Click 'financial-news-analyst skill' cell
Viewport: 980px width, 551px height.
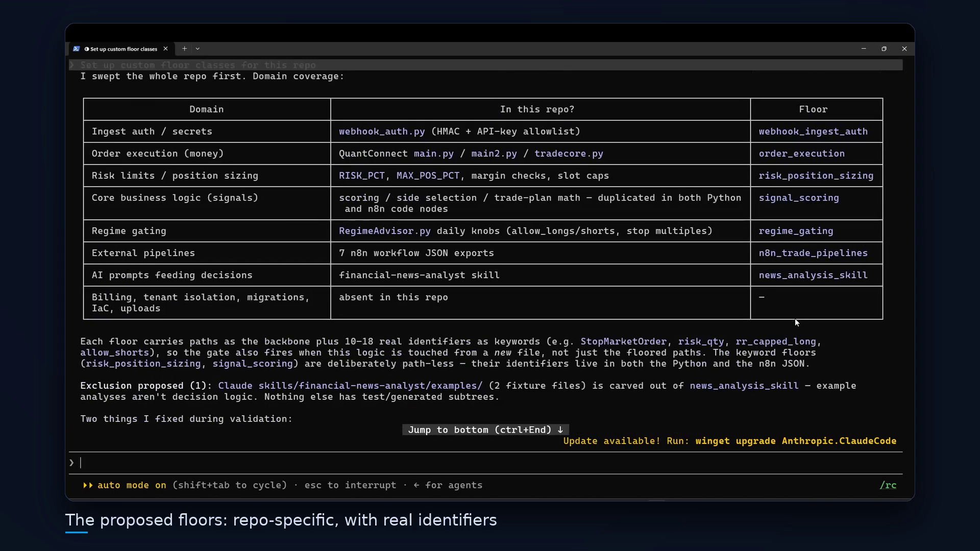coord(541,275)
